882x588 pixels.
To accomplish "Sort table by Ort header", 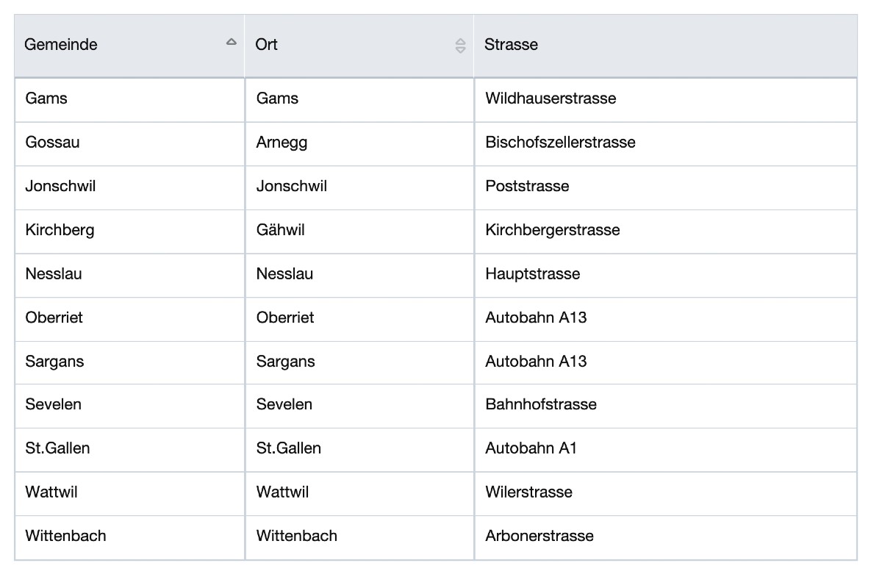I will pos(267,45).
